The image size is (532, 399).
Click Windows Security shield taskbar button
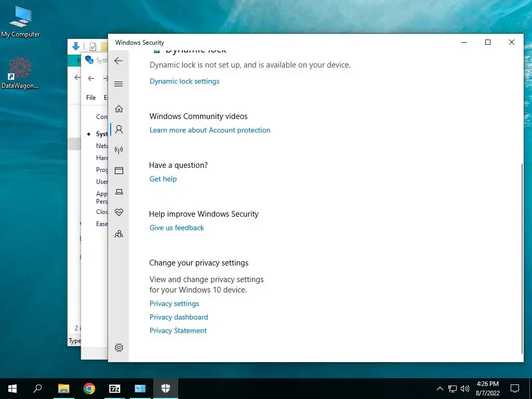[x=166, y=389]
